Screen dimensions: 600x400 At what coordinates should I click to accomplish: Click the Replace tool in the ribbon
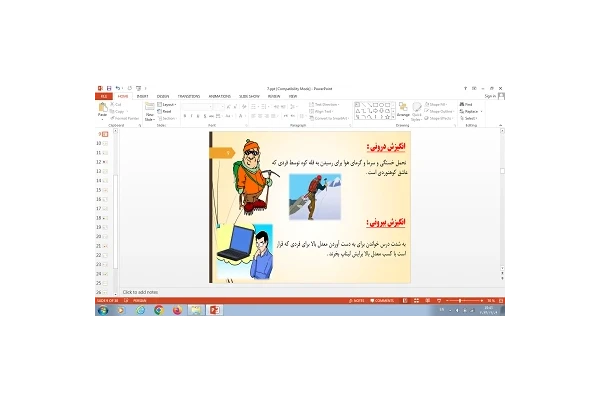tap(471, 111)
